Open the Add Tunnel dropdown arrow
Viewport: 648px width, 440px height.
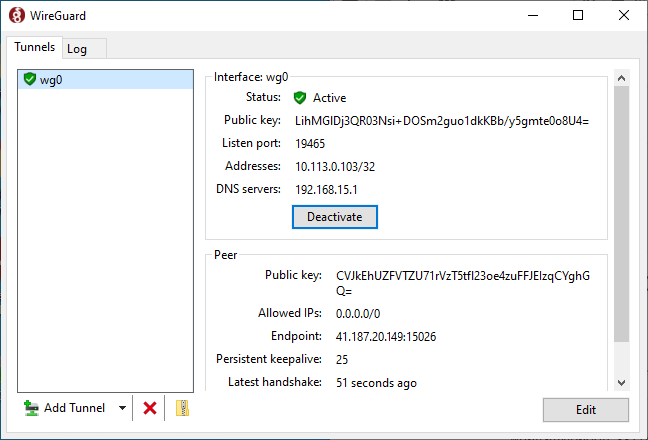point(122,408)
